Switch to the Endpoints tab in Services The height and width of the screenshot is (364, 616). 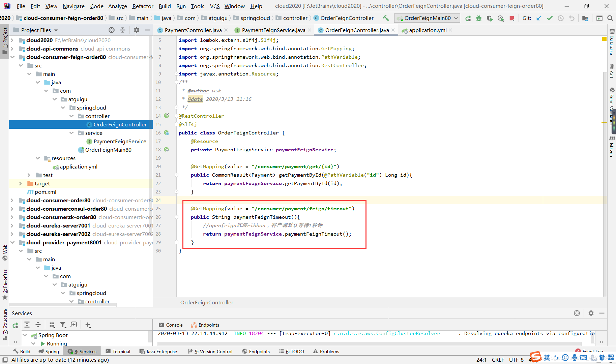[x=205, y=325]
